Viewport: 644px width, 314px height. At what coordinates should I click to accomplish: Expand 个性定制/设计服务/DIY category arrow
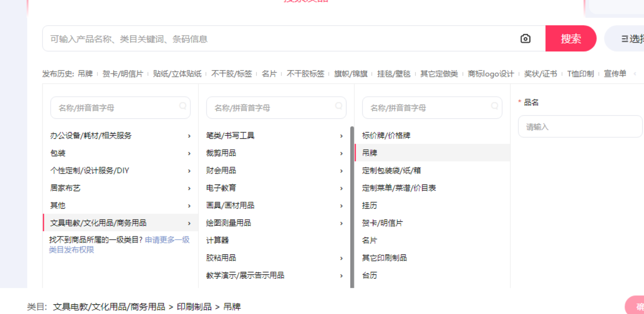coord(189,171)
